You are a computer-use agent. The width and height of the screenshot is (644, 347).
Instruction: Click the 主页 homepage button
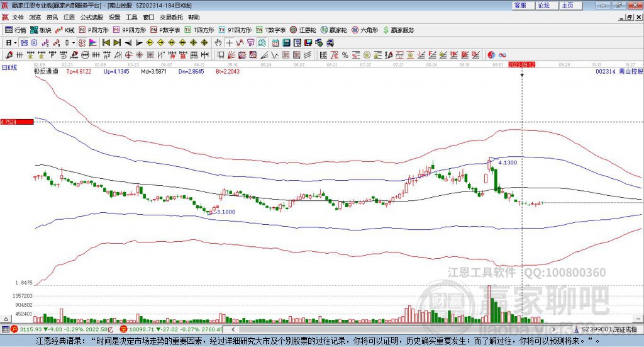(571, 5)
